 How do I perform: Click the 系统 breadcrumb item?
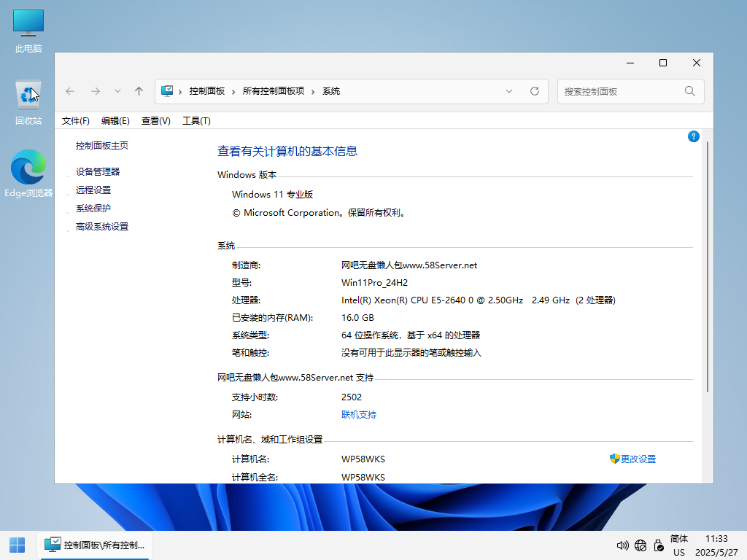[x=331, y=91]
